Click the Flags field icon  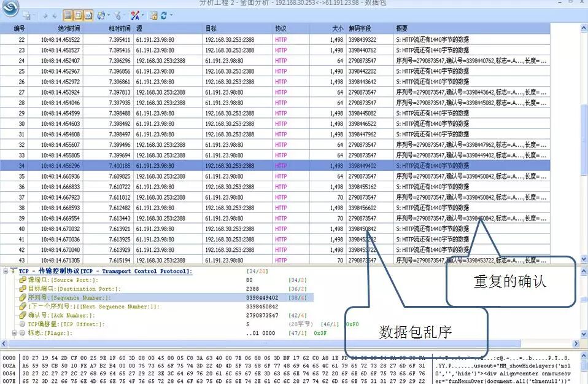(22, 332)
